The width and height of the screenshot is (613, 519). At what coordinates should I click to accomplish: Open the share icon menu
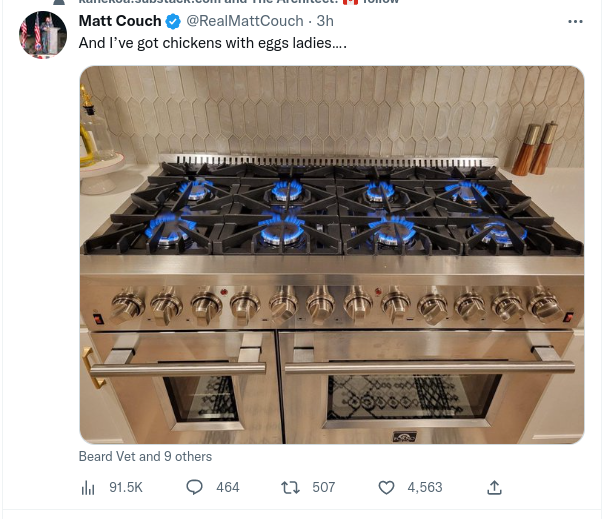pyautogui.click(x=494, y=487)
